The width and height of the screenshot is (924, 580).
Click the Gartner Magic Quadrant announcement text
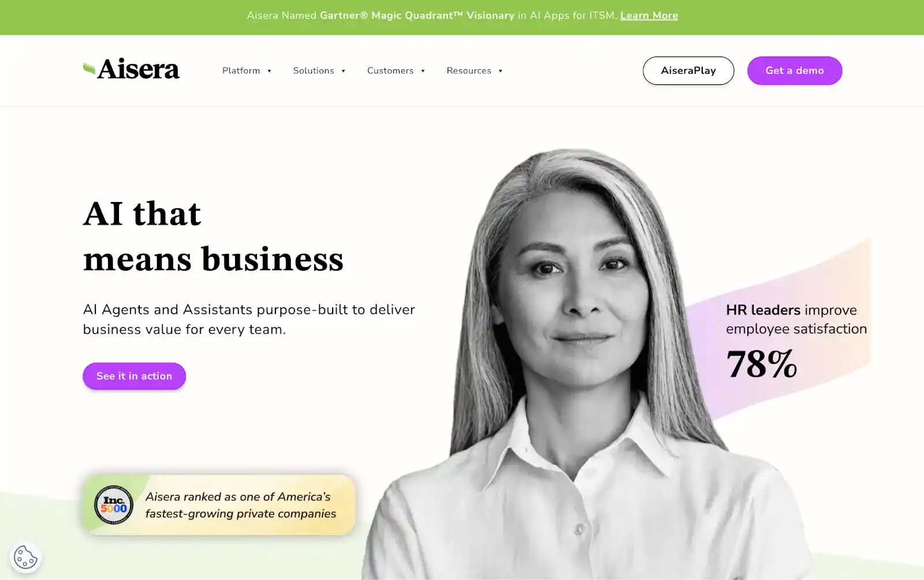coord(431,16)
